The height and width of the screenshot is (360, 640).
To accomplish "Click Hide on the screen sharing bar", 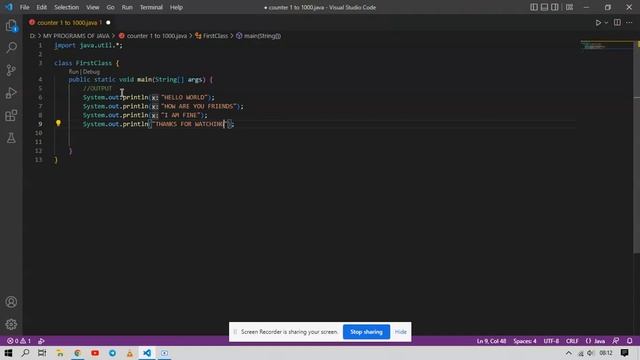I will coord(400,332).
